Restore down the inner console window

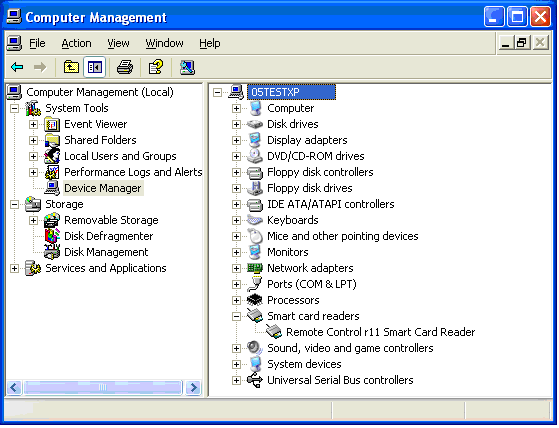point(522,43)
